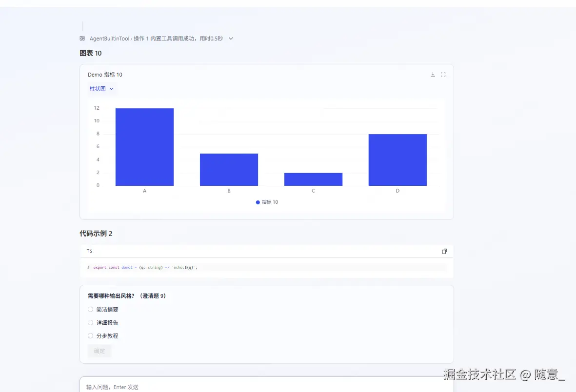Select the 简洁摘要 radio option
Viewport: 576px width, 392px height.
point(90,309)
